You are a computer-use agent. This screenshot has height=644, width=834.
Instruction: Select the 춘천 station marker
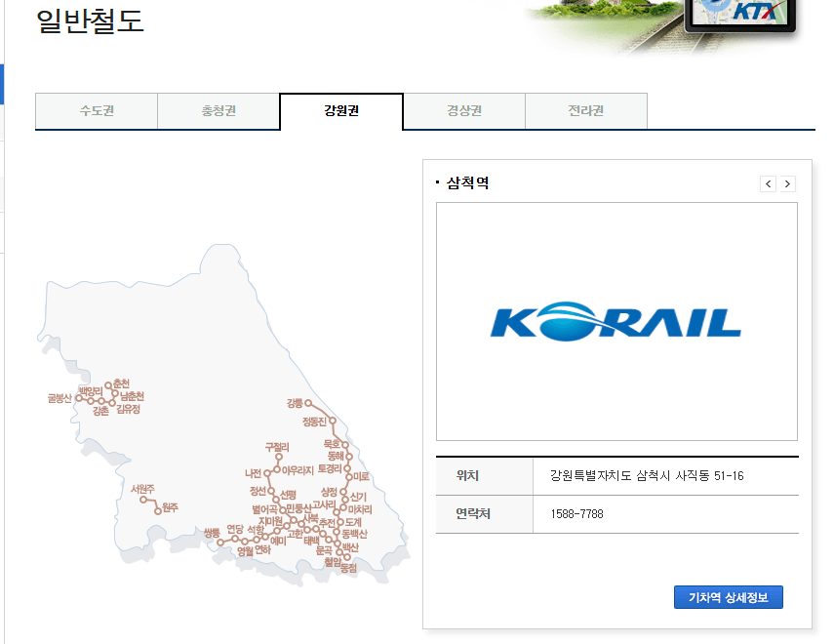coord(108,385)
